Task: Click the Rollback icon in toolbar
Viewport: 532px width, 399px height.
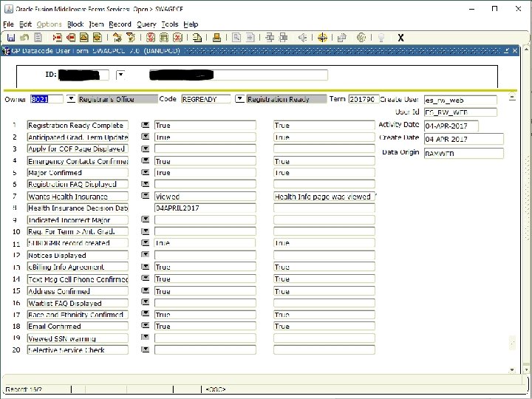Action: (24, 38)
